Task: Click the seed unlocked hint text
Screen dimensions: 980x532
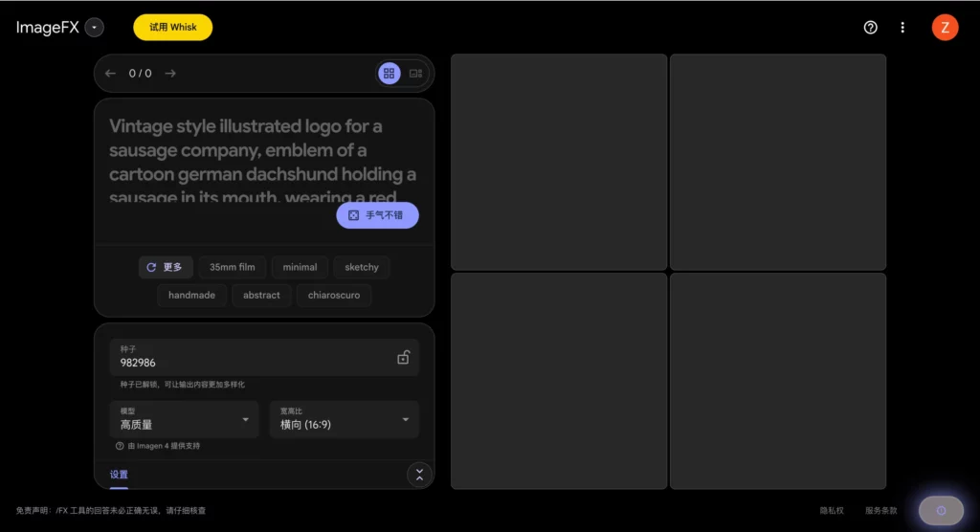Action: click(183, 385)
